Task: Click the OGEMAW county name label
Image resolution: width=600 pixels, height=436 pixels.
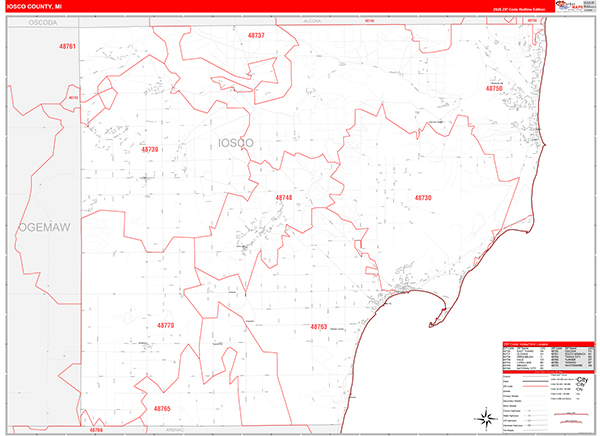Action: pos(45,227)
